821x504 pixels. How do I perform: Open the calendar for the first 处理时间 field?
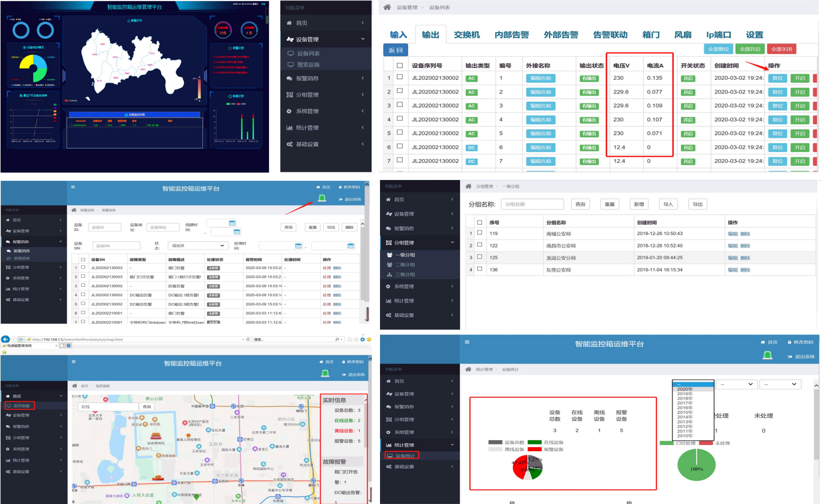(x=298, y=246)
